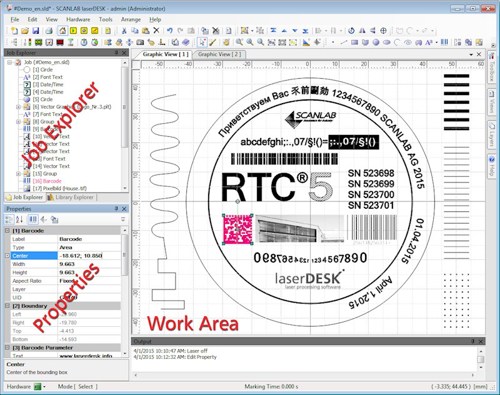This screenshot has width=500, height=395.
Task: Switch to Library Explorer tab
Action: coord(71,197)
